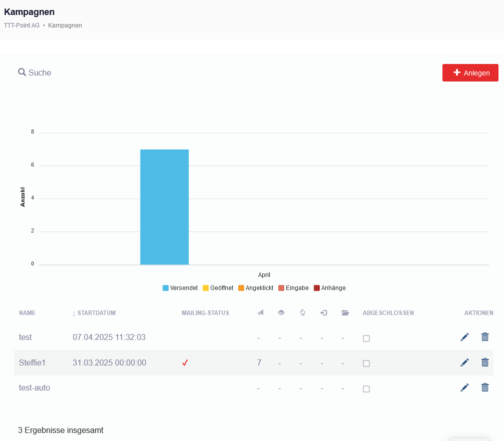The width and height of the screenshot is (504, 441).
Task: Click the folder attachments column icon
Action: [345, 313]
